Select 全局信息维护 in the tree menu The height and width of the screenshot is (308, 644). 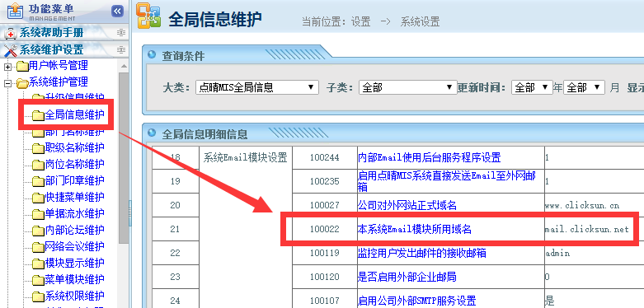74,115
